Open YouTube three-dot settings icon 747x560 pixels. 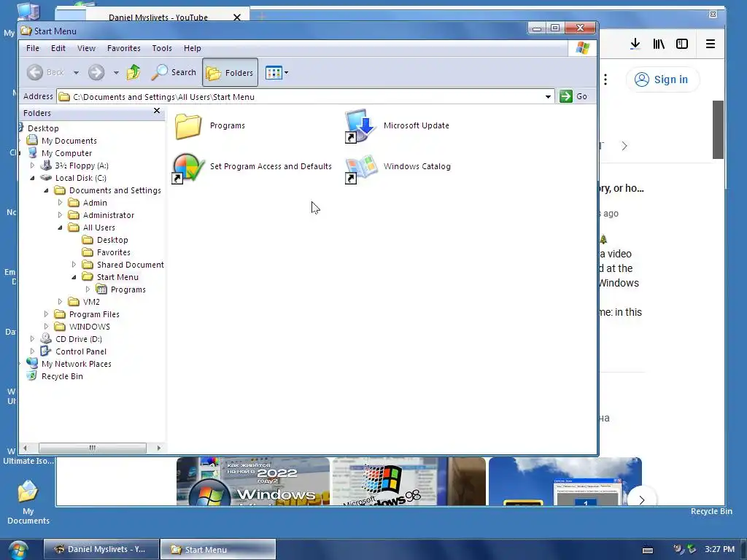pos(605,79)
